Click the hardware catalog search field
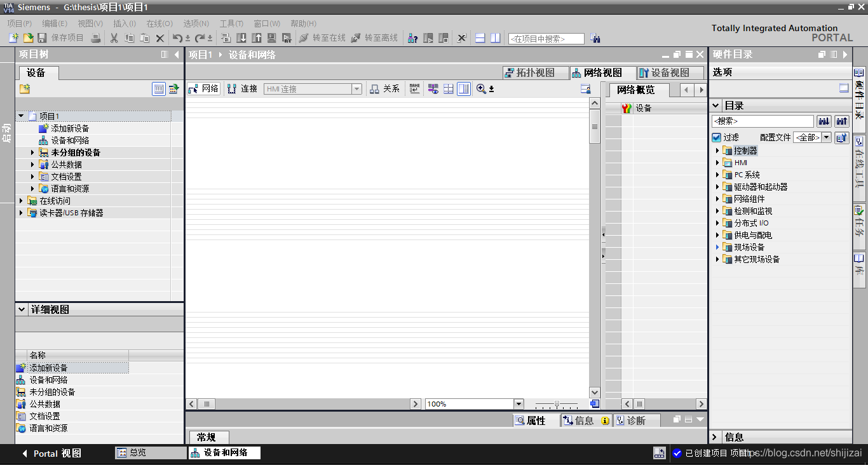Image resolution: width=868 pixels, height=465 pixels. click(x=763, y=121)
